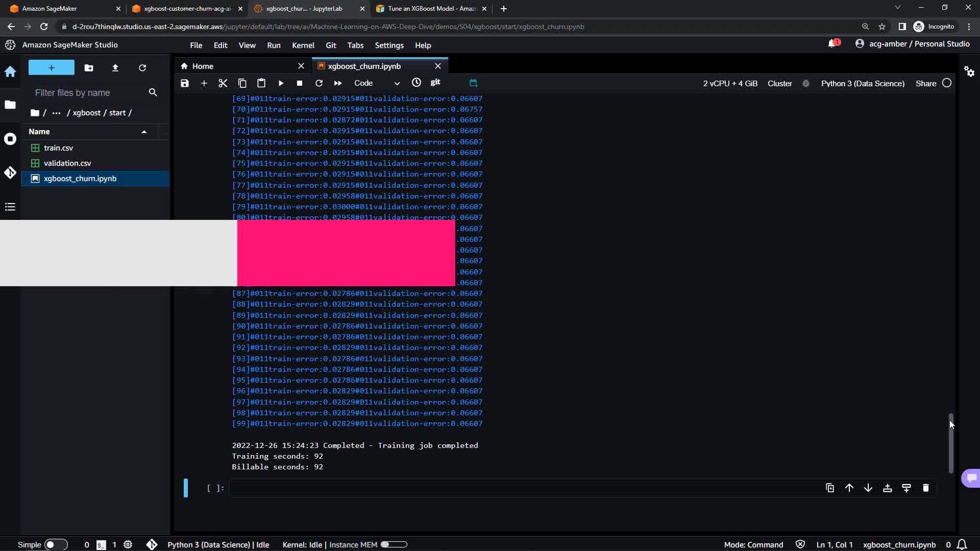Click the Share button

(925, 84)
